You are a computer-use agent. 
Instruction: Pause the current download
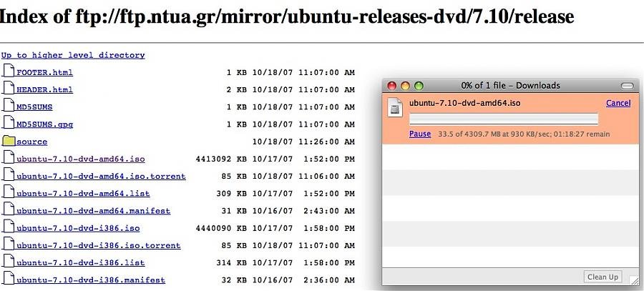tap(420, 134)
